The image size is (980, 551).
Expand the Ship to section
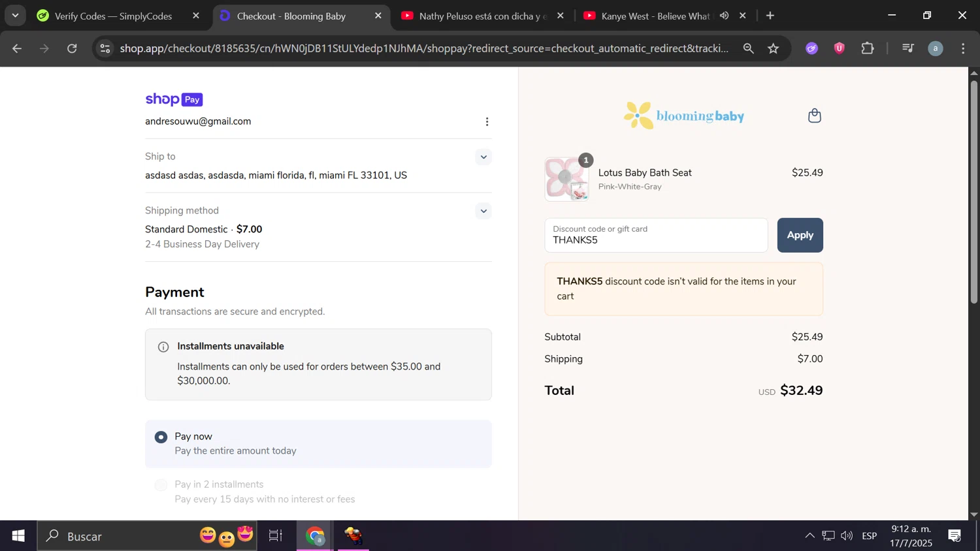click(x=483, y=157)
